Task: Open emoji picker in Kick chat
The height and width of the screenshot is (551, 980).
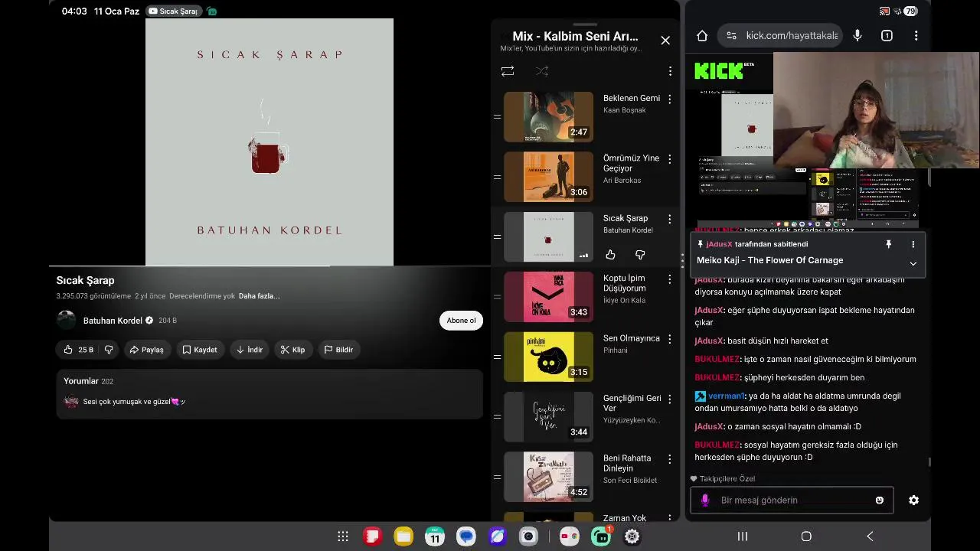Action: pos(879,500)
